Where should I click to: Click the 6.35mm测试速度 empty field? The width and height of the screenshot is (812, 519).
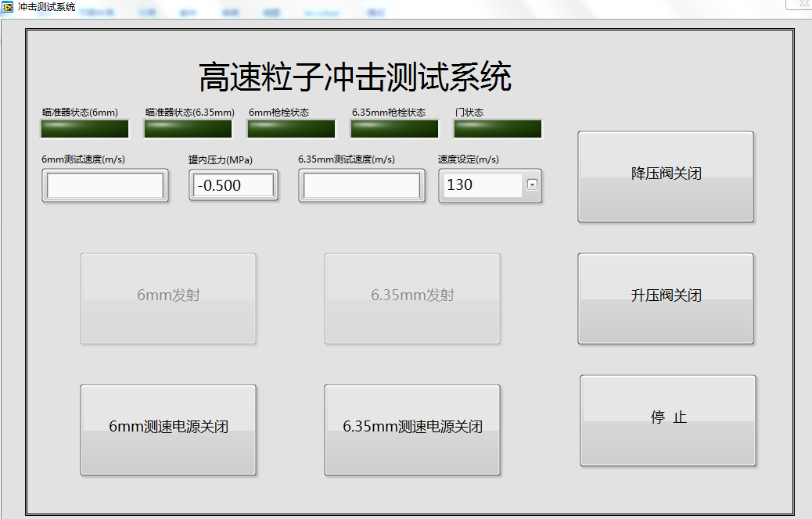pyautogui.click(x=361, y=185)
